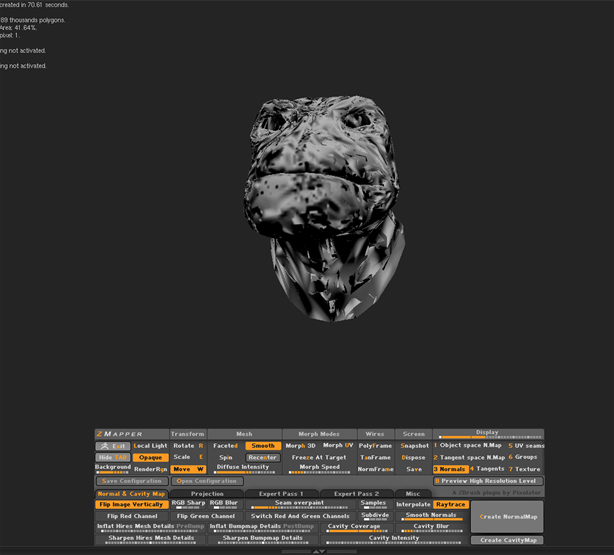Select the Rotate transform mode
614x555 pixels.
(188, 446)
